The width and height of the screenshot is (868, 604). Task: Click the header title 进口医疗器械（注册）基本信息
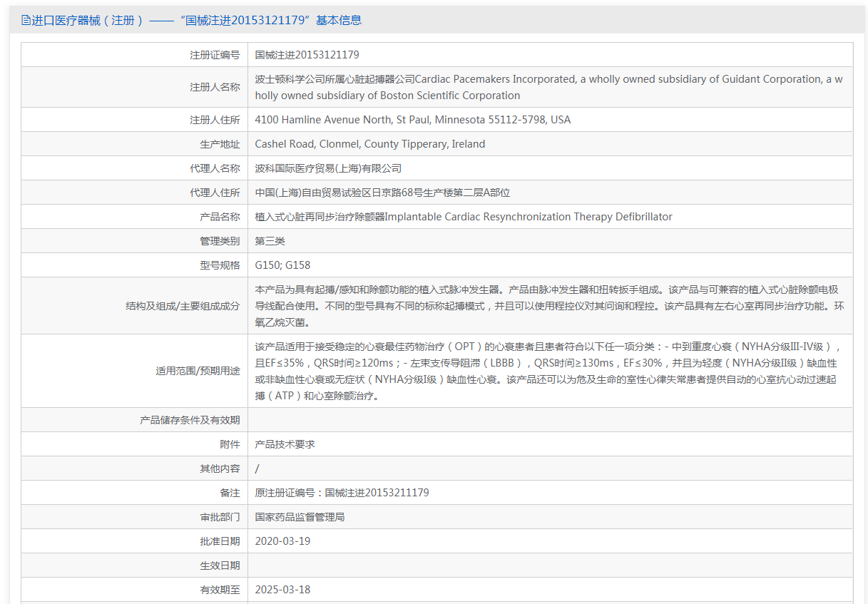pos(196,20)
